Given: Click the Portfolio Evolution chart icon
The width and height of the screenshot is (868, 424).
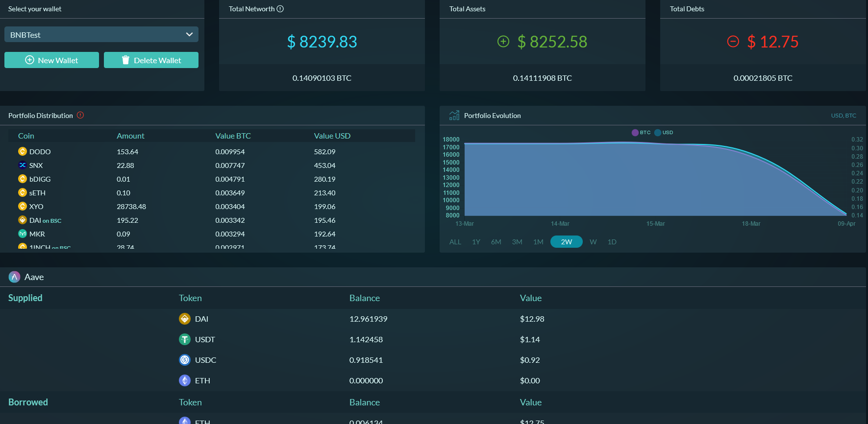Looking at the screenshot, I should [x=454, y=115].
